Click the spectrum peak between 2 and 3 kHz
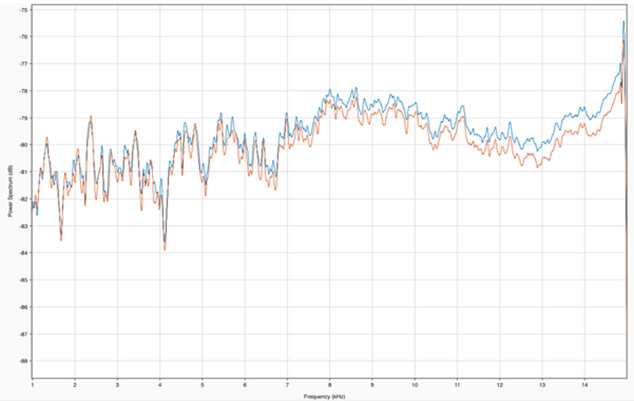 (91, 116)
